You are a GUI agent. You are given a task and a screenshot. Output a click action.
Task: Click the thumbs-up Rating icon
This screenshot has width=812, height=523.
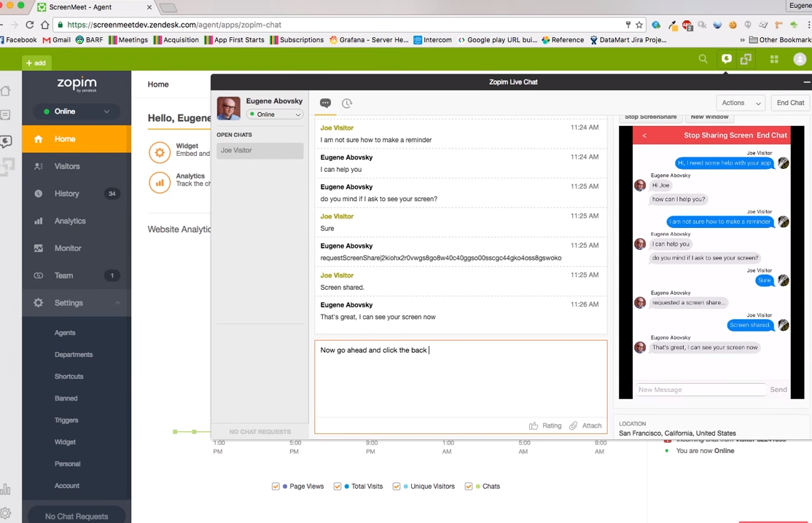pyautogui.click(x=534, y=425)
